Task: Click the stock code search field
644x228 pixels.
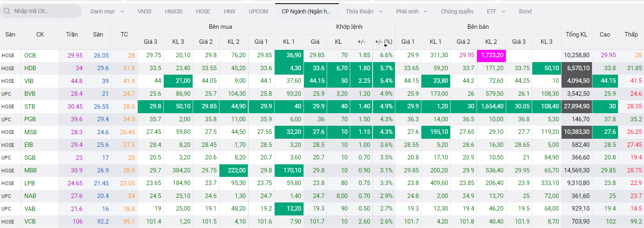Action: tap(45, 11)
